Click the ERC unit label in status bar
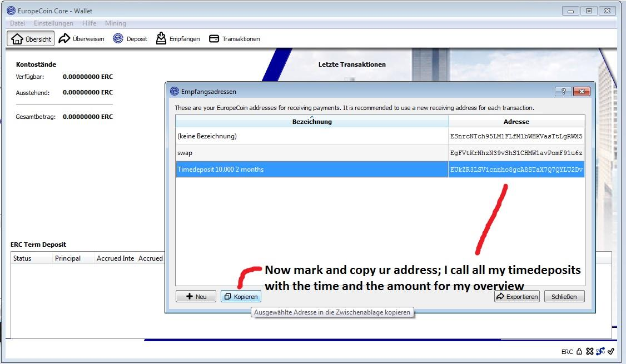This screenshot has height=364, width=626. (567, 352)
